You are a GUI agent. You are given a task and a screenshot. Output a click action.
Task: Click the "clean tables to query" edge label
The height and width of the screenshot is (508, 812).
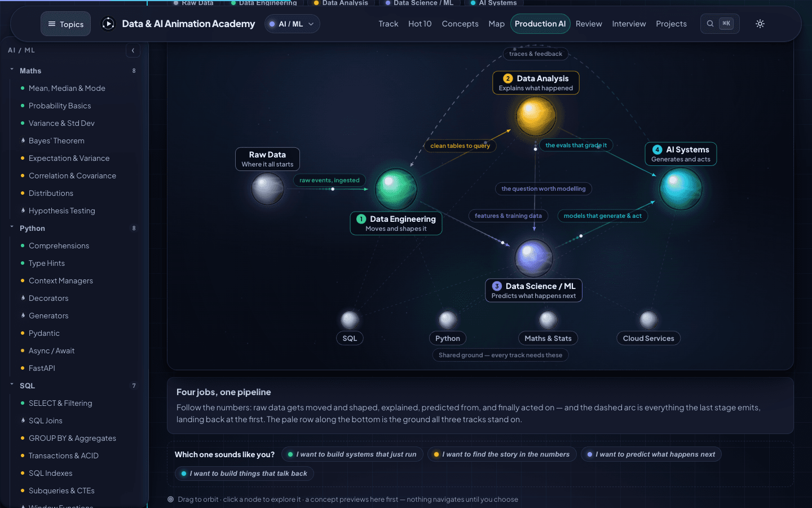pos(460,146)
